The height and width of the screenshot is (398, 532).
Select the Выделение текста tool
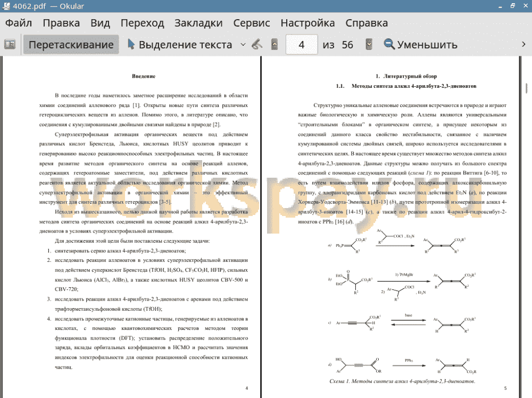180,45
